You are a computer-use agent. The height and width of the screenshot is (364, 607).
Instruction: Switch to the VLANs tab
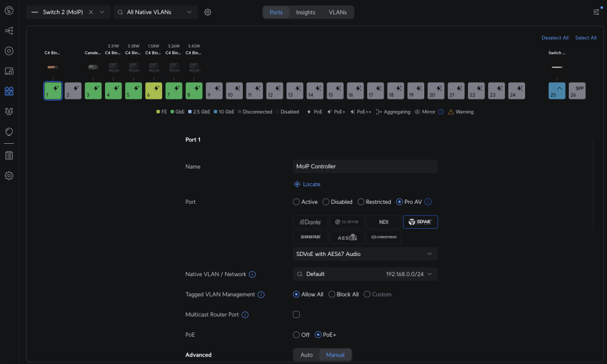337,12
